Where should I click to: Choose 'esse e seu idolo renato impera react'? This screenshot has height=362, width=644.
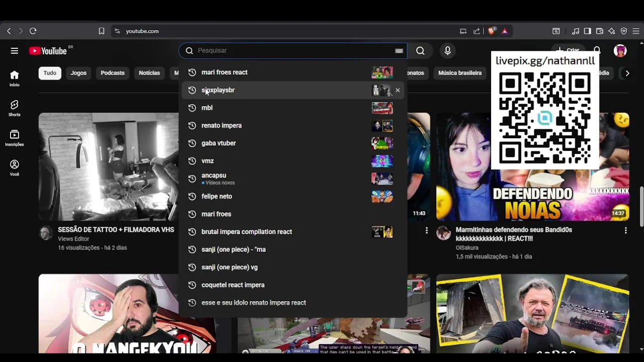(292, 303)
